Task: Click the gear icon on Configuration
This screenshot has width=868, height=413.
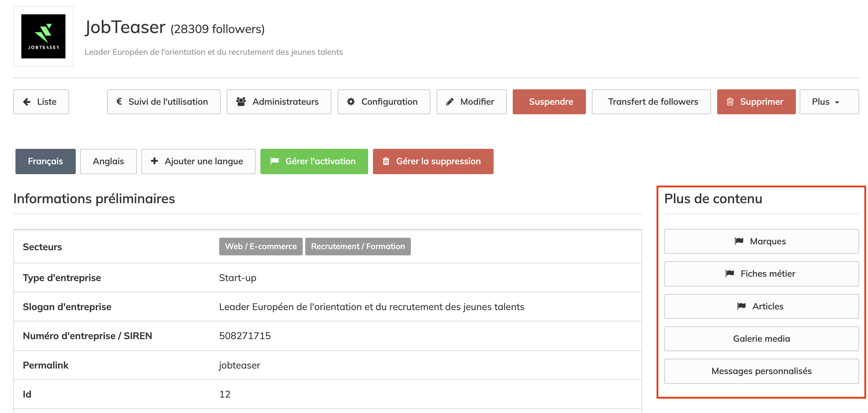Action: 351,102
